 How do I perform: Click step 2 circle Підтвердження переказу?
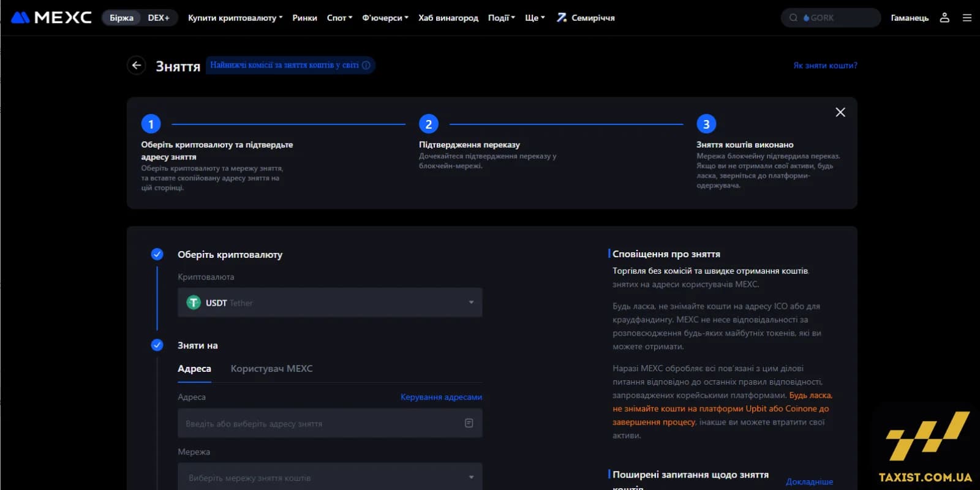tap(429, 124)
